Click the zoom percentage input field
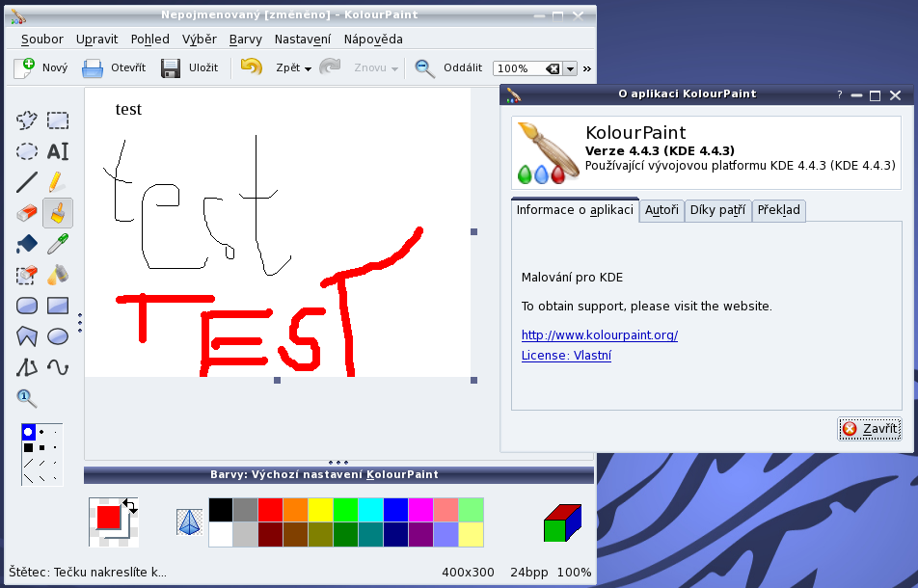This screenshot has width=918, height=588. pyautogui.click(x=519, y=68)
